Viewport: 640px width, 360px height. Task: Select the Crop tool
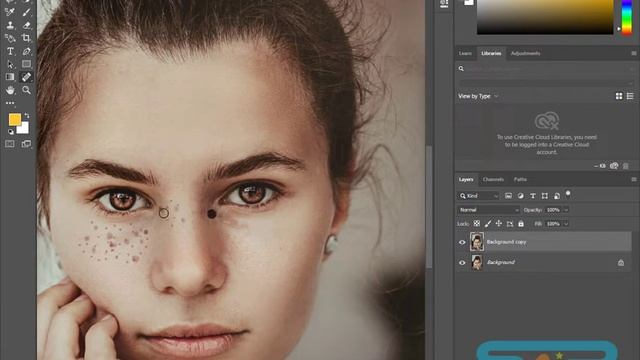[x=27, y=38]
